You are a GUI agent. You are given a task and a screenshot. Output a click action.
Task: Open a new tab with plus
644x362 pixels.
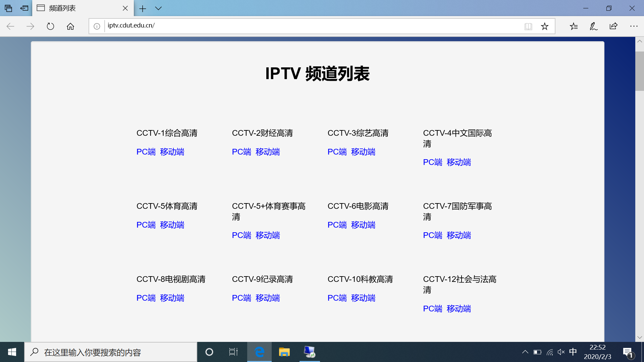143,8
